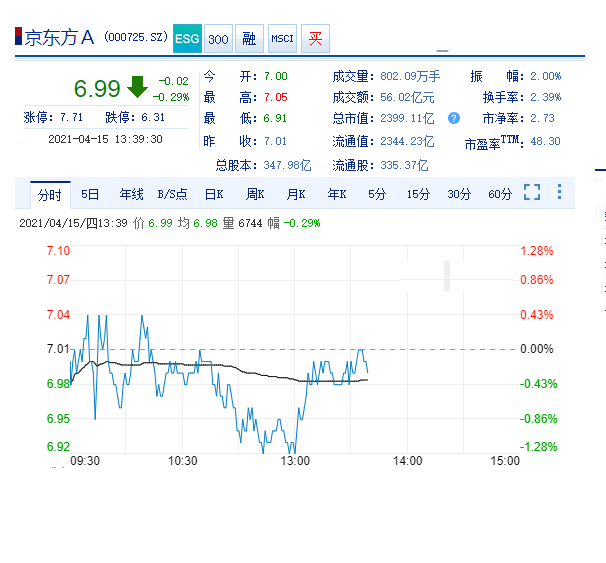Switch to the 年K chart tab
Screen dimensions: 606x563
337,194
